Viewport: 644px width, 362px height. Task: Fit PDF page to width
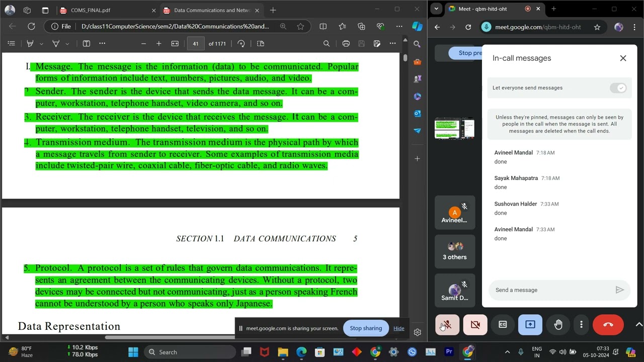pyautogui.click(x=175, y=44)
